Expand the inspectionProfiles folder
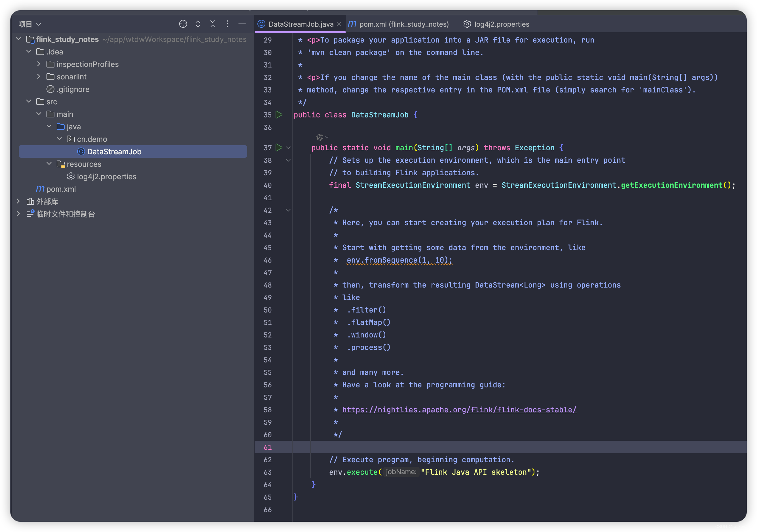The image size is (757, 532). pyautogui.click(x=39, y=64)
